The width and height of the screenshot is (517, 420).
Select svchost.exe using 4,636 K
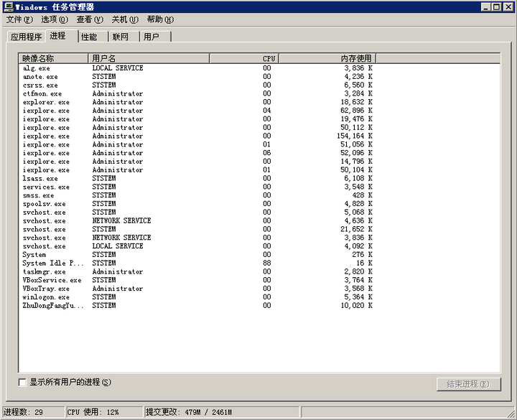(197, 221)
